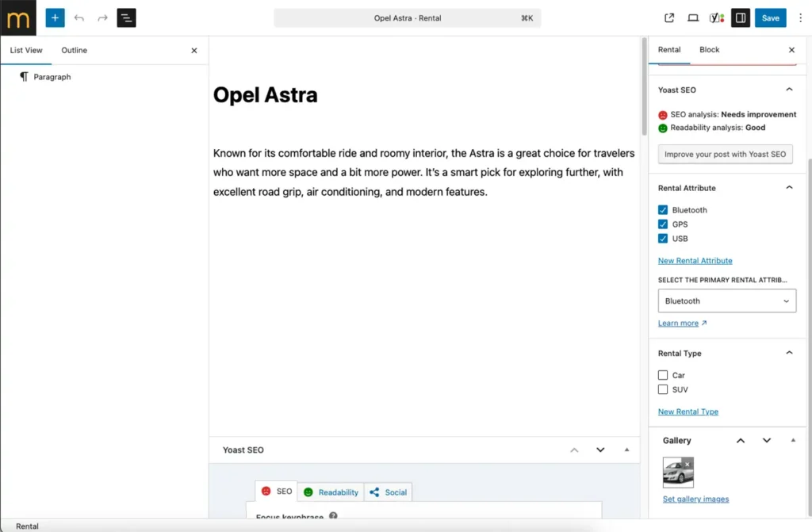Open the device preview laptop icon
This screenshot has width=812, height=532.
point(693,17)
